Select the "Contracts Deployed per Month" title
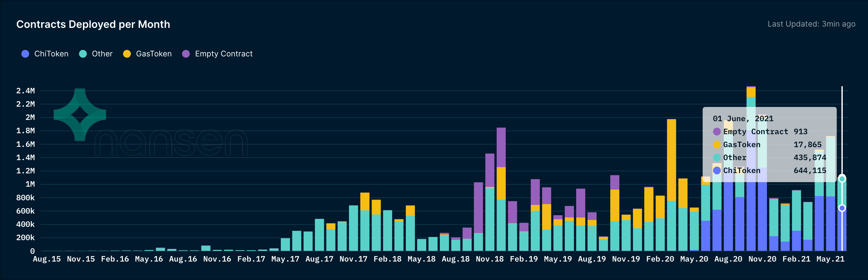The height and width of the screenshot is (280, 868). click(x=93, y=24)
